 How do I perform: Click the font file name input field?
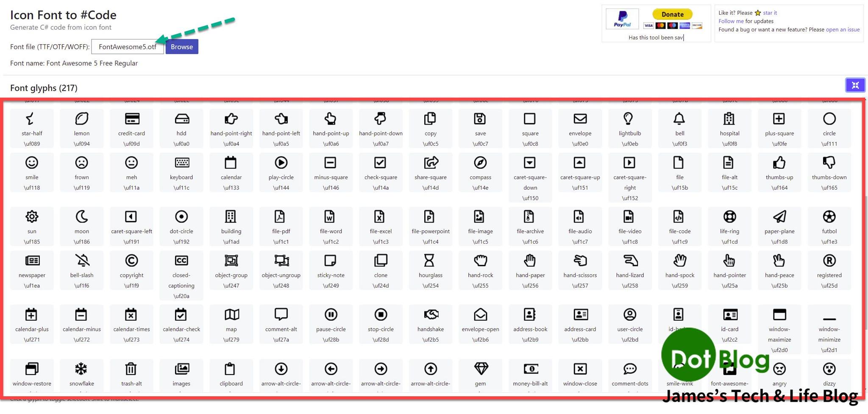127,47
